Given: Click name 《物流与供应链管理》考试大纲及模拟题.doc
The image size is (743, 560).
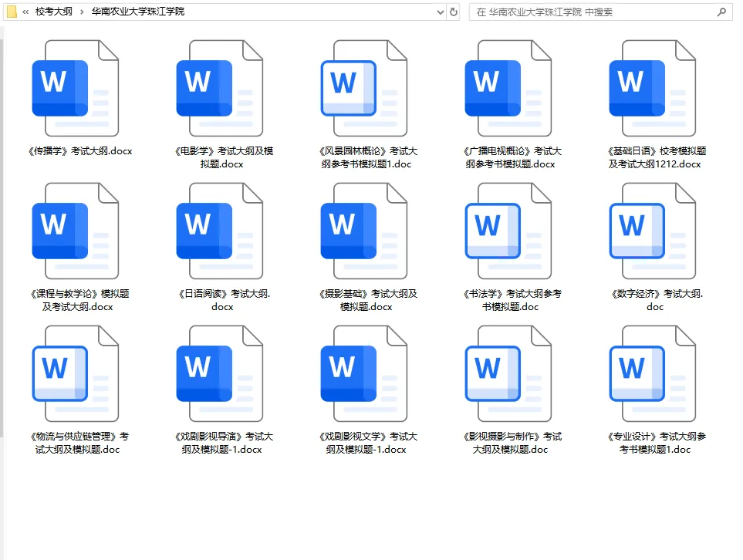Looking at the screenshot, I should point(79,443).
